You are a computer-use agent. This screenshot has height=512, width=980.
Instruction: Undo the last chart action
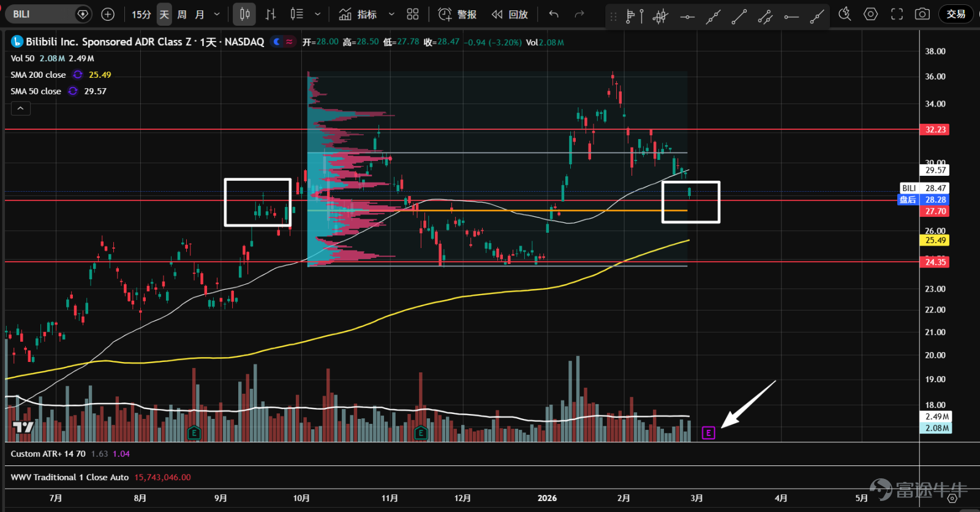click(554, 14)
